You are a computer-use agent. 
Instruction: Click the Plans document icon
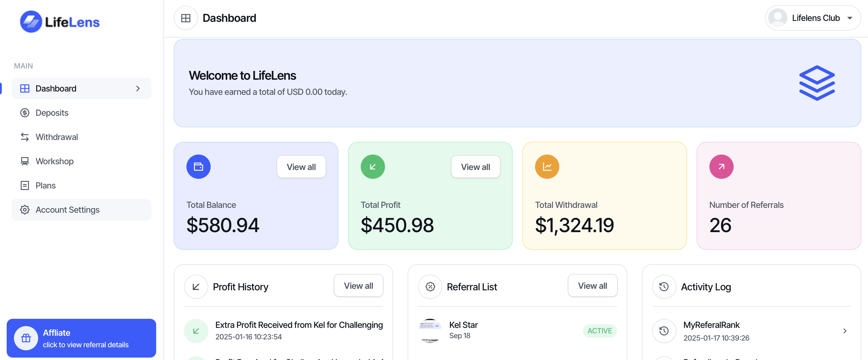tap(25, 185)
